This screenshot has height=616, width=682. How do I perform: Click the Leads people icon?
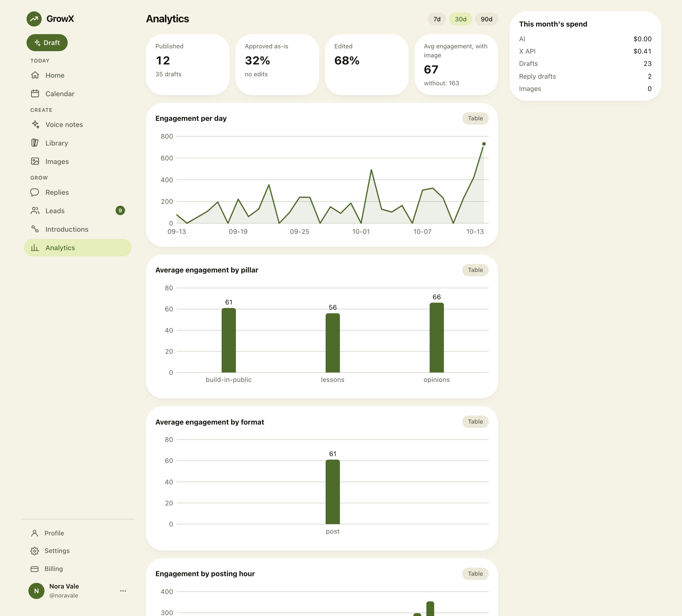(35, 211)
